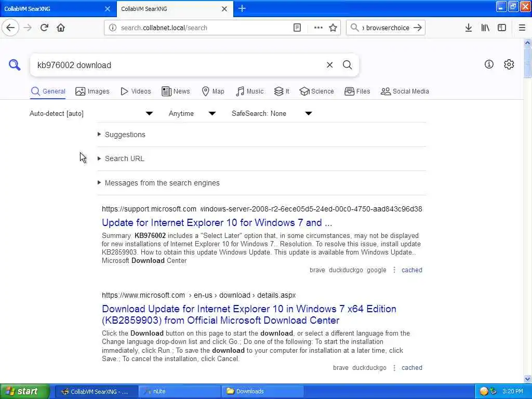Switch to the News category

pos(176,91)
